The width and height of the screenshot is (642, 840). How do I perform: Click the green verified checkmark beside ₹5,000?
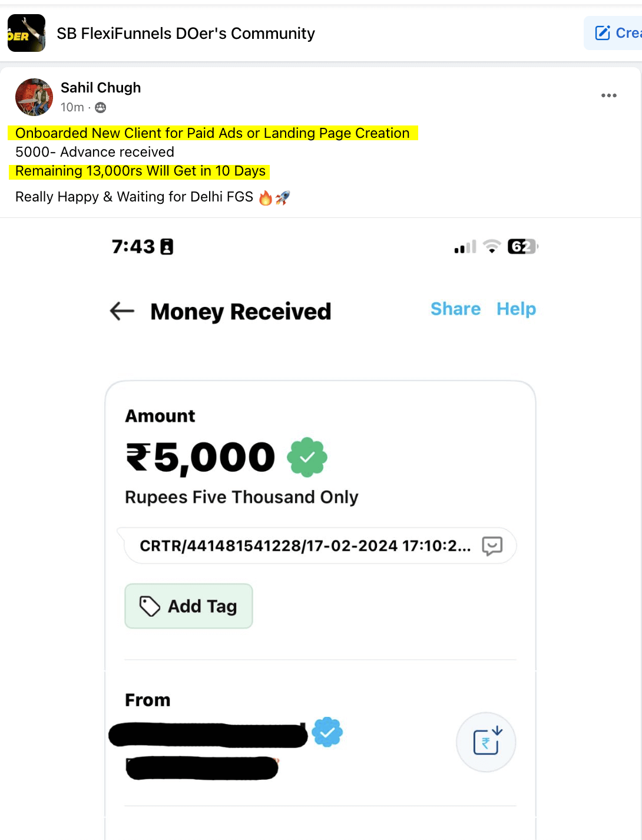pos(307,457)
